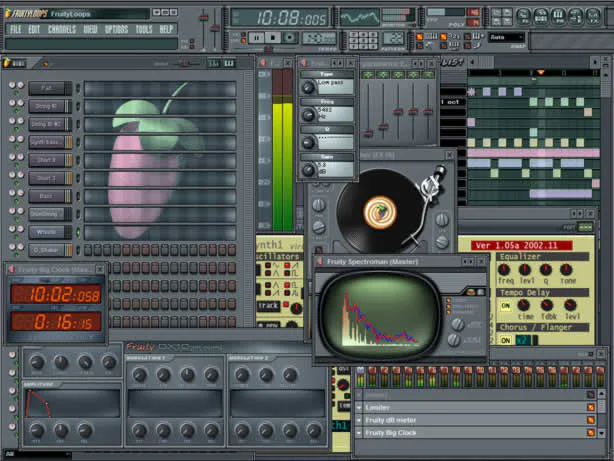
Task: Open the OPTIONS menu
Action: click(x=116, y=29)
